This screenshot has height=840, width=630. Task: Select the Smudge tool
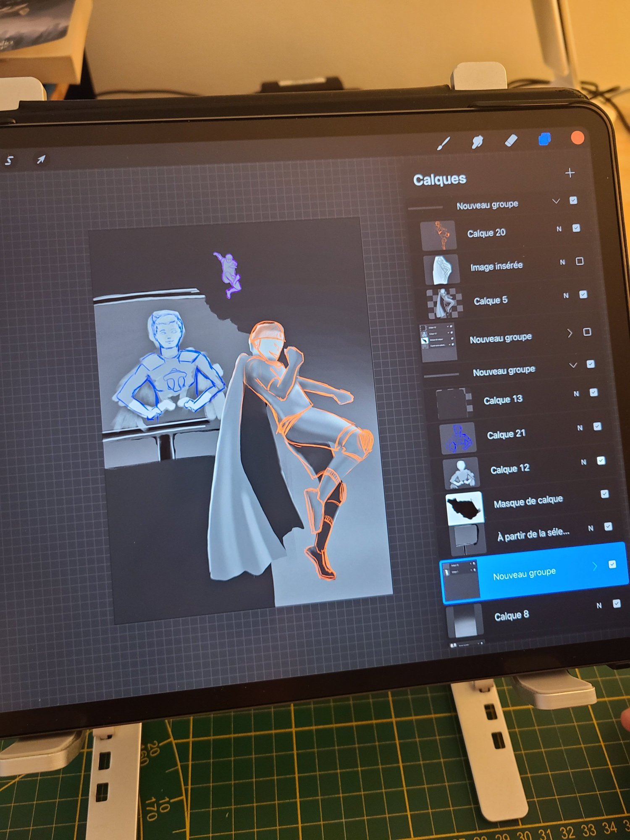(x=477, y=142)
